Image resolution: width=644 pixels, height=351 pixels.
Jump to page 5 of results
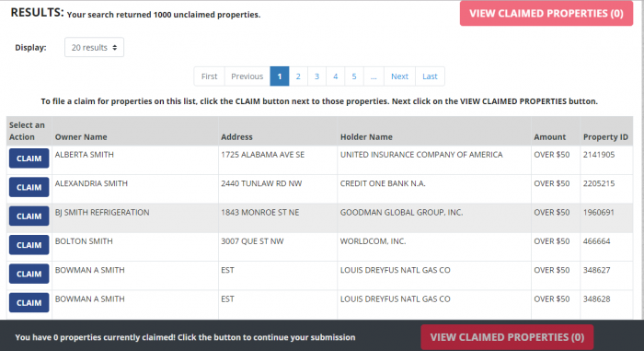(354, 76)
